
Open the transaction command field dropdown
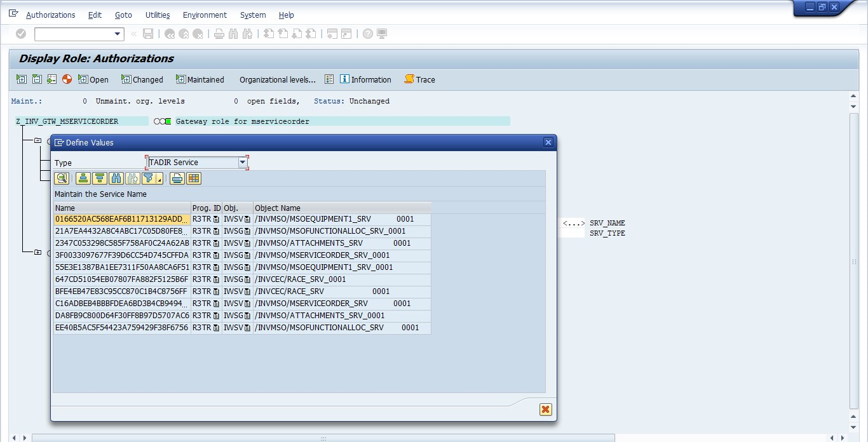(x=118, y=34)
